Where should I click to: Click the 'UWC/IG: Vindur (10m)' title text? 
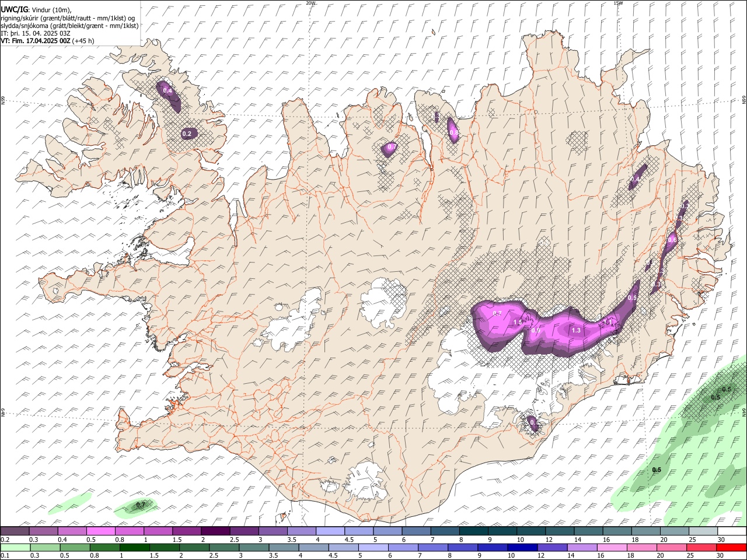(36, 9)
